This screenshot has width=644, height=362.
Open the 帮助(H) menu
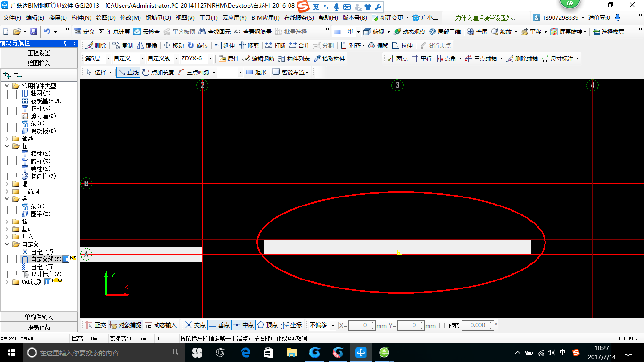pos(328,18)
